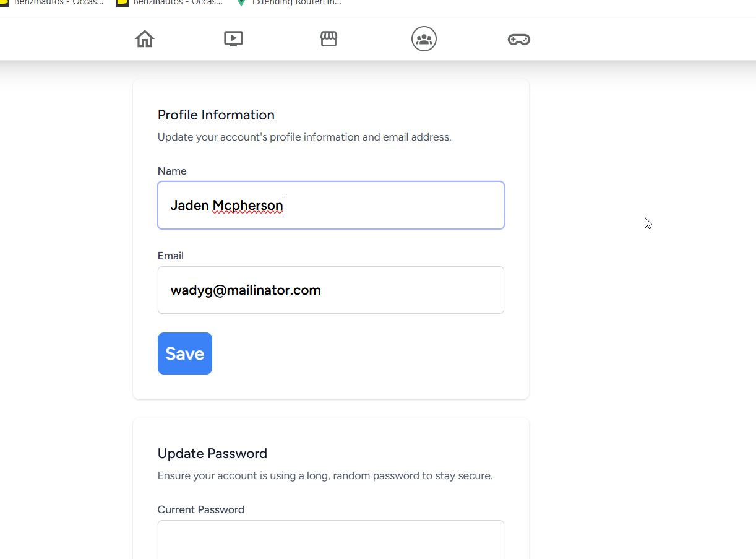Focus the Current Password field
The width and height of the screenshot is (756, 559).
coord(331,540)
